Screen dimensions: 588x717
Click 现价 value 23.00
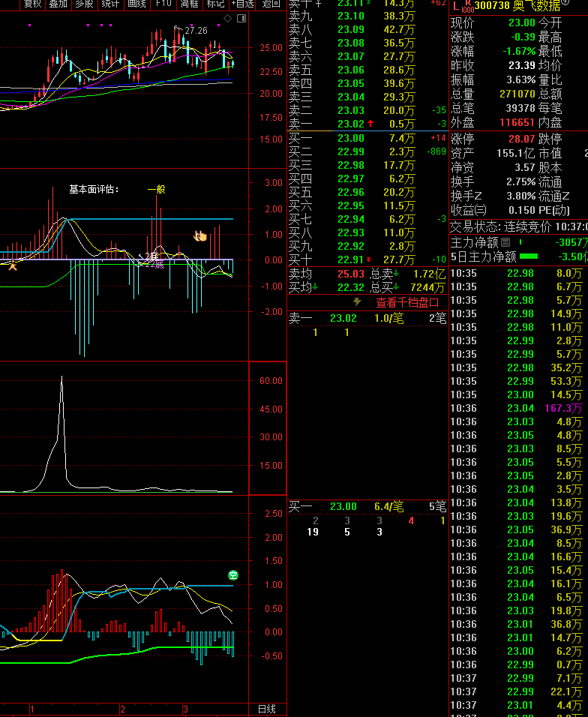[x=522, y=22]
